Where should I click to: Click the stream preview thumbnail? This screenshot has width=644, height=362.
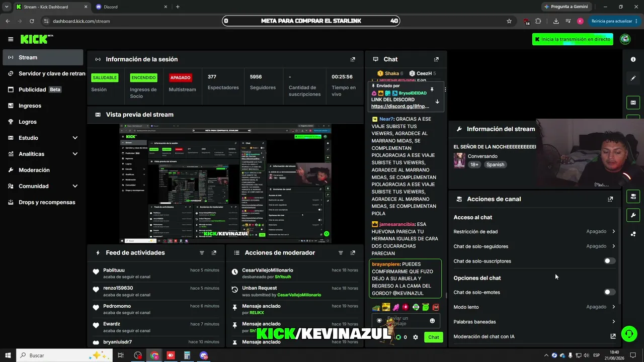tap(225, 184)
